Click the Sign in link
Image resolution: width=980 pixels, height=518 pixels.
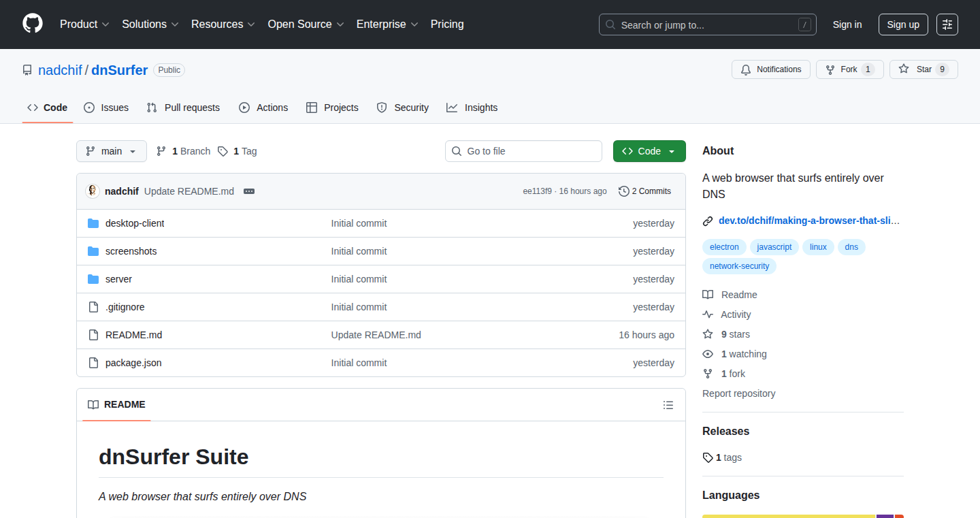pyautogui.click(x=847, y=25)
